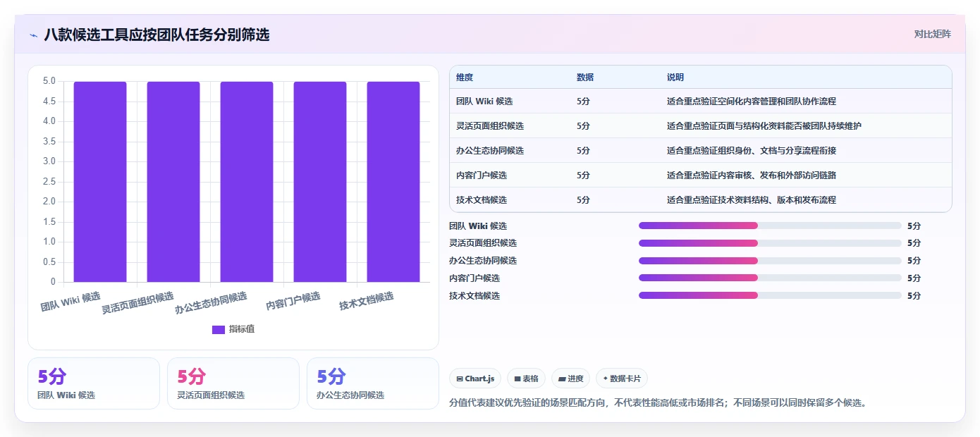Open the 办公生态协同候选 stat card
980x437 pixels.
pyautogui.click(x=373, y=383)
